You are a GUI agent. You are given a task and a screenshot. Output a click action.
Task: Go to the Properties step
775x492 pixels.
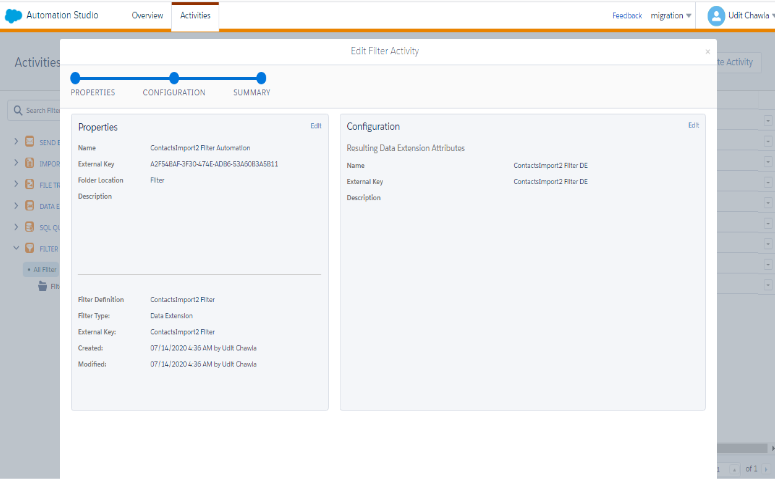coord(75,78)
